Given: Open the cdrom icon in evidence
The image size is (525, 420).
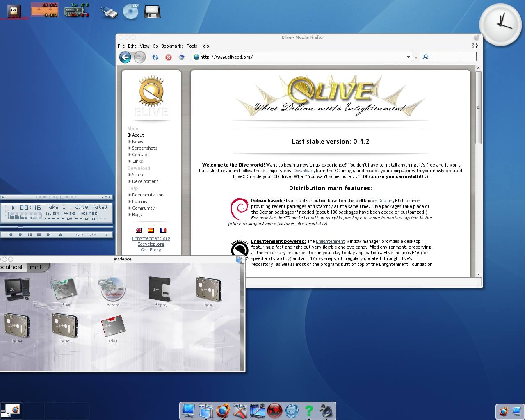Looking at the screenshot, I should pos(113,292).
